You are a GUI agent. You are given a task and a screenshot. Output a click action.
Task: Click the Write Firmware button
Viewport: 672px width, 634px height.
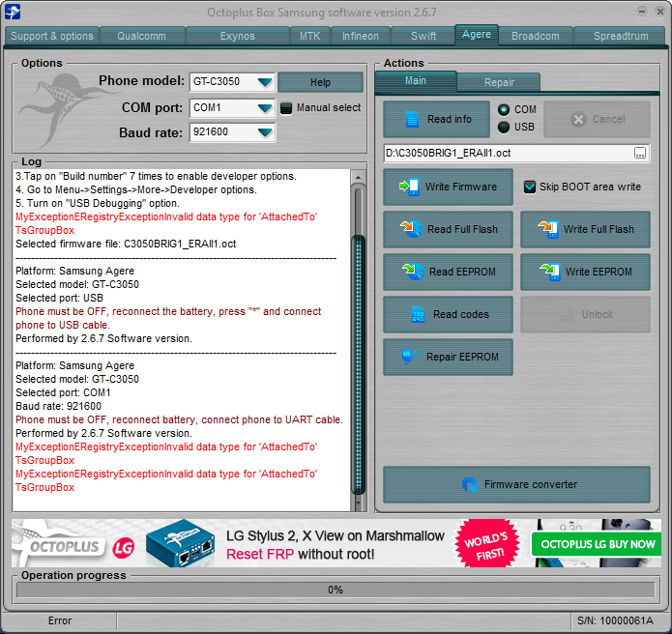[x=448, y=187]
